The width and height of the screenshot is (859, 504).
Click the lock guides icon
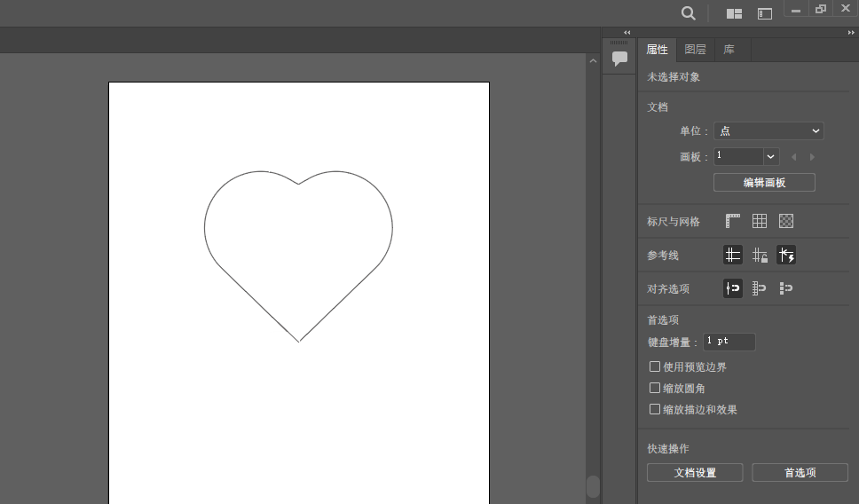click(760, 256)
